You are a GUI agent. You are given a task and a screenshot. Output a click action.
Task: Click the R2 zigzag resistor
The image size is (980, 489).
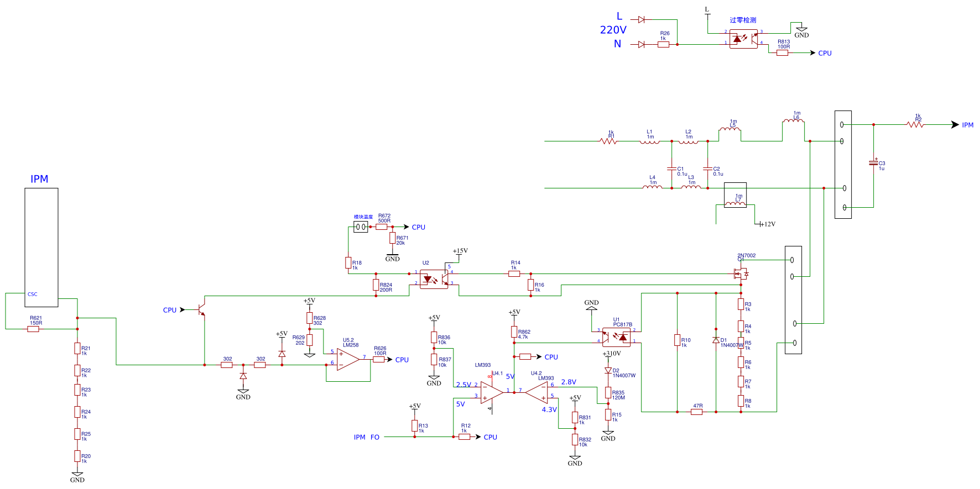click(x=915, y=125)
